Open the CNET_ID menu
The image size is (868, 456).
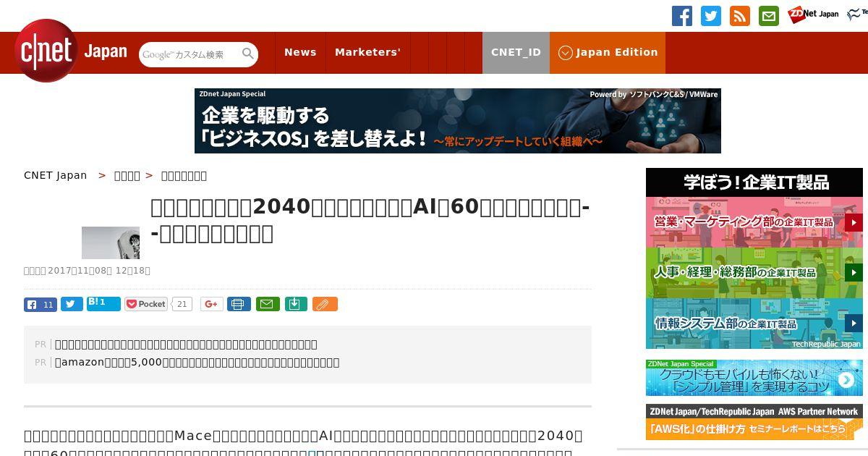(516, 52)
